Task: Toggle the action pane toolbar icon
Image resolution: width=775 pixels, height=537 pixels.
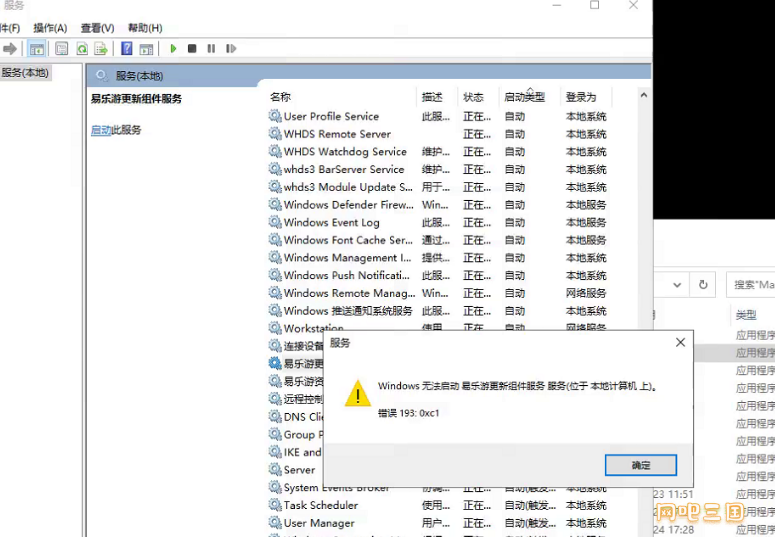Action: click(x=146, y=48)
